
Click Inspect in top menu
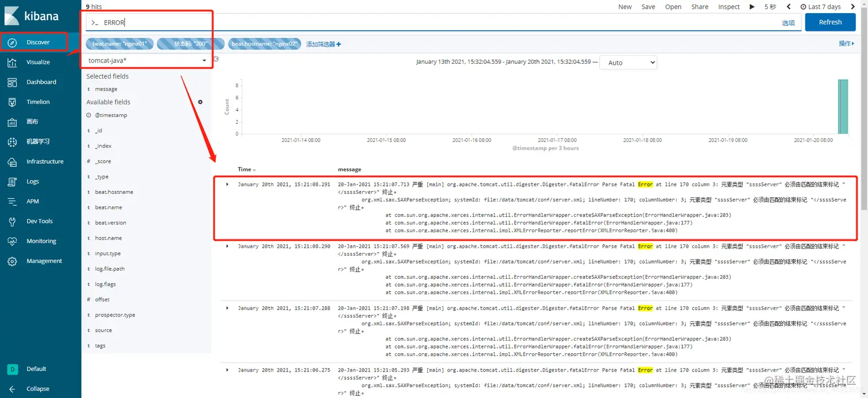(728, 7)
